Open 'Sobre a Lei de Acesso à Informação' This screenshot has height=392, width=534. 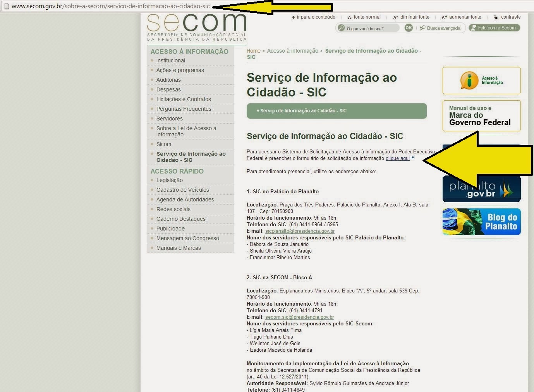(186, 131)
